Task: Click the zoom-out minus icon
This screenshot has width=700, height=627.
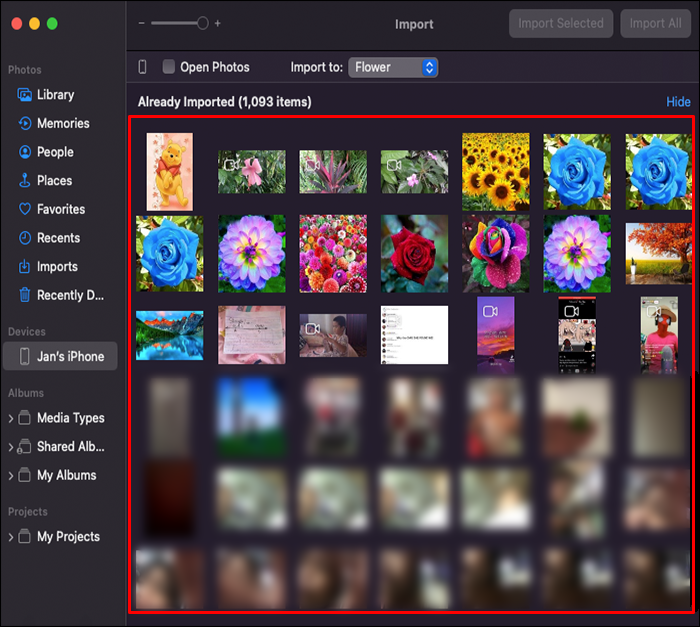Action: (142, 23)
